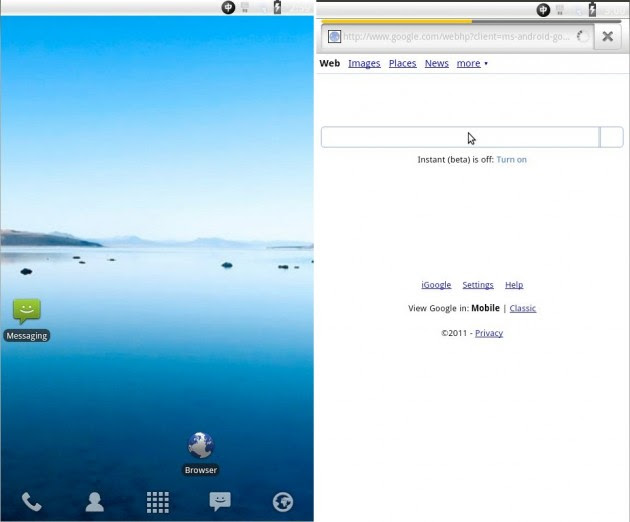This screenshot has height=522, width=630.
Task: Stop page loading with the X button
Action: pyautogui.click(x=608, y=37)
